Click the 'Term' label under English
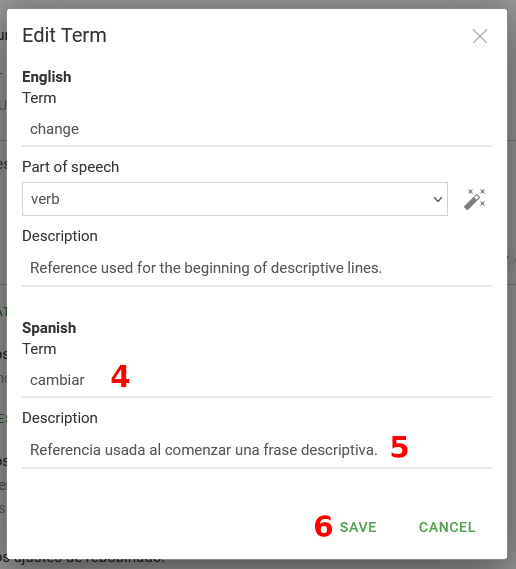 [x=39, y=98]
